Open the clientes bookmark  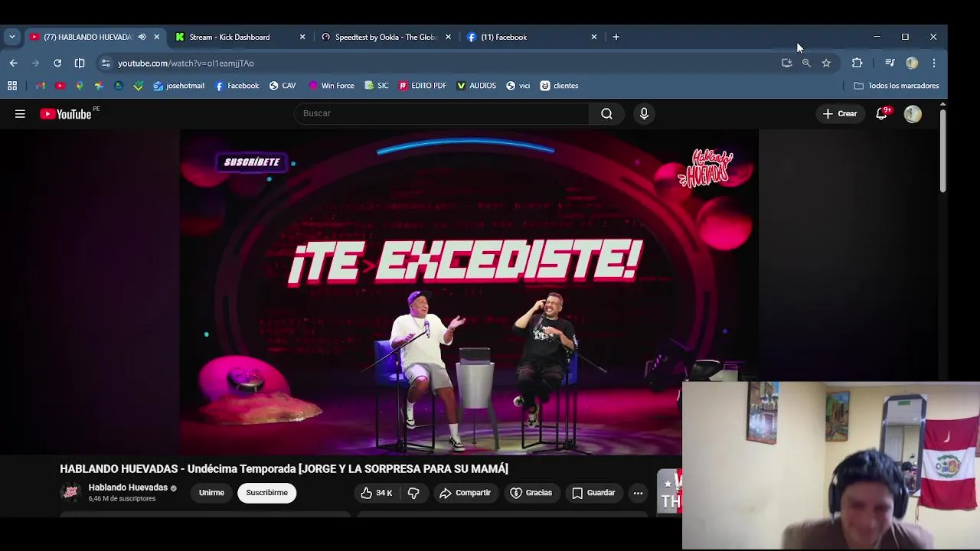[x=560, y=86]
